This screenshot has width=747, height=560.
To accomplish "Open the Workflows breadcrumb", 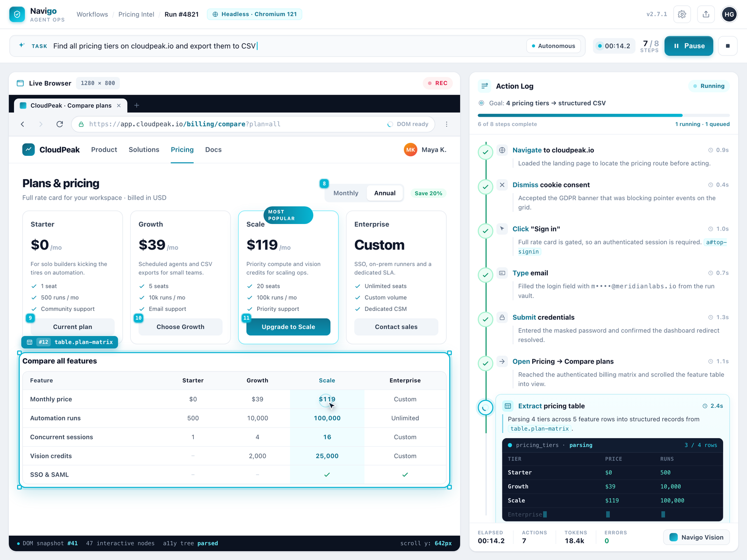I will tap(92, 14).
